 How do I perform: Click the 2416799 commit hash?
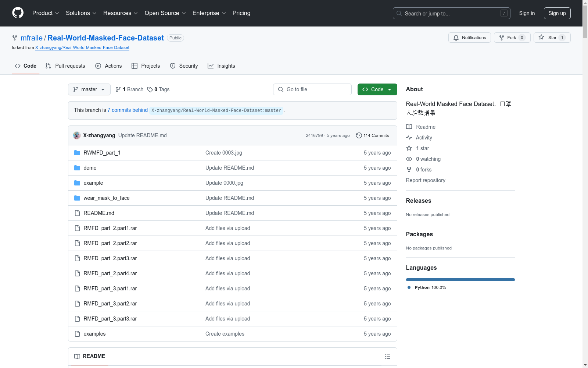(x=314, y=135)
